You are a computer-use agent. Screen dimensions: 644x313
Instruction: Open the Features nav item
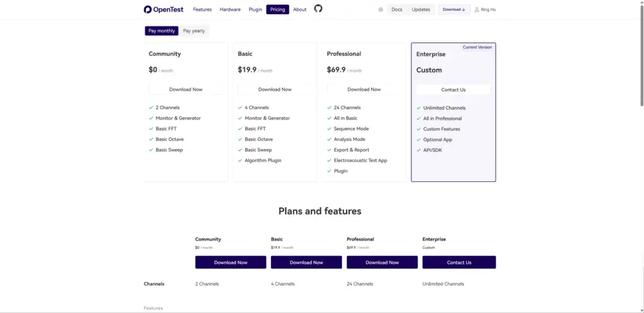pyautogui.click(x=202, y=9)
